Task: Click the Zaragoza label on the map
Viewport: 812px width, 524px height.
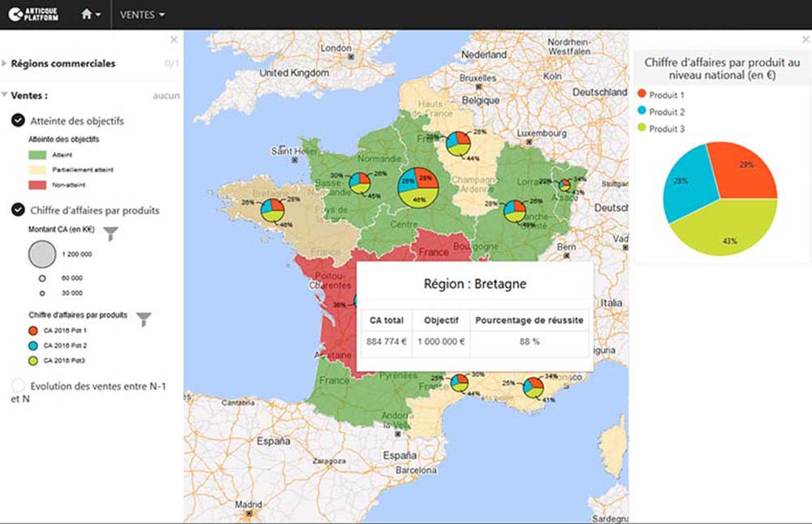Action: (329, 461)
